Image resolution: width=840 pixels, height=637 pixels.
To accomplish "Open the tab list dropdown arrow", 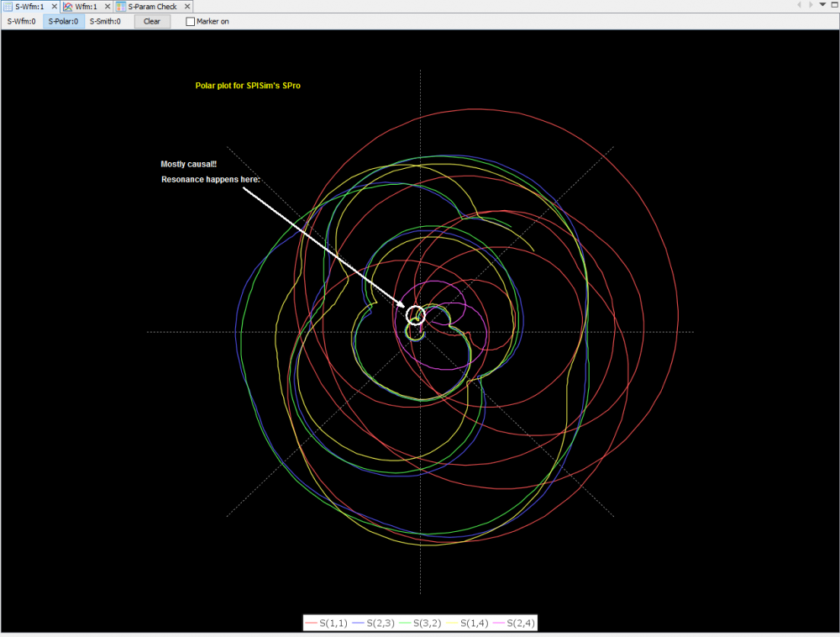I will coord(822,5).
